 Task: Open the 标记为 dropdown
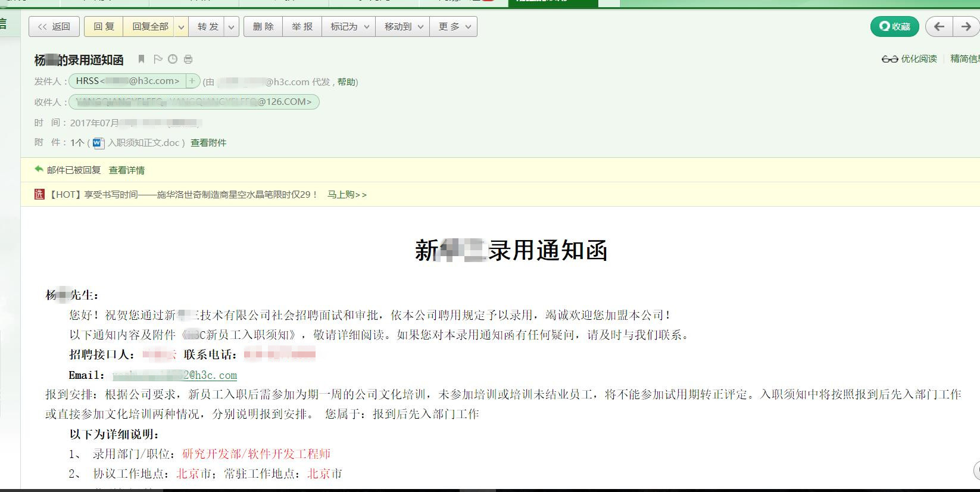(x=349, y=27)
